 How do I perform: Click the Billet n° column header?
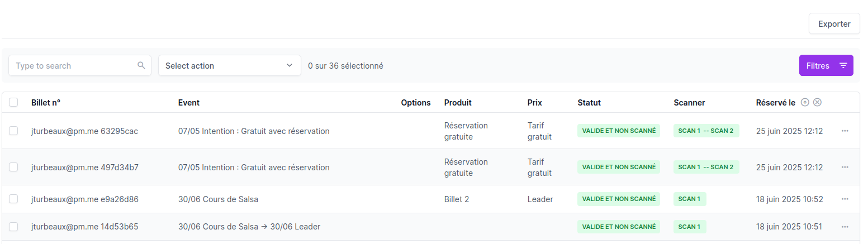46,103
